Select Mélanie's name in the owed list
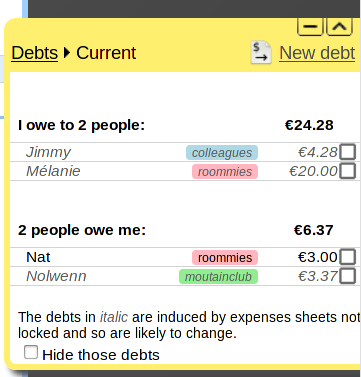This screenshot has width=361, height=377. pyautogui.click(x=53, y=171)
